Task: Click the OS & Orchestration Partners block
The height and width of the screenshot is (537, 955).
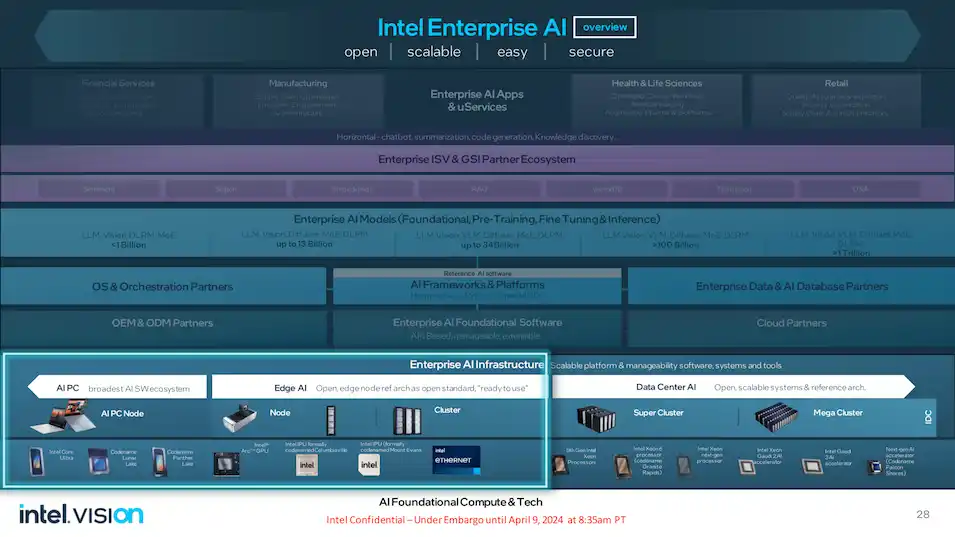Action: pos(163,286)
